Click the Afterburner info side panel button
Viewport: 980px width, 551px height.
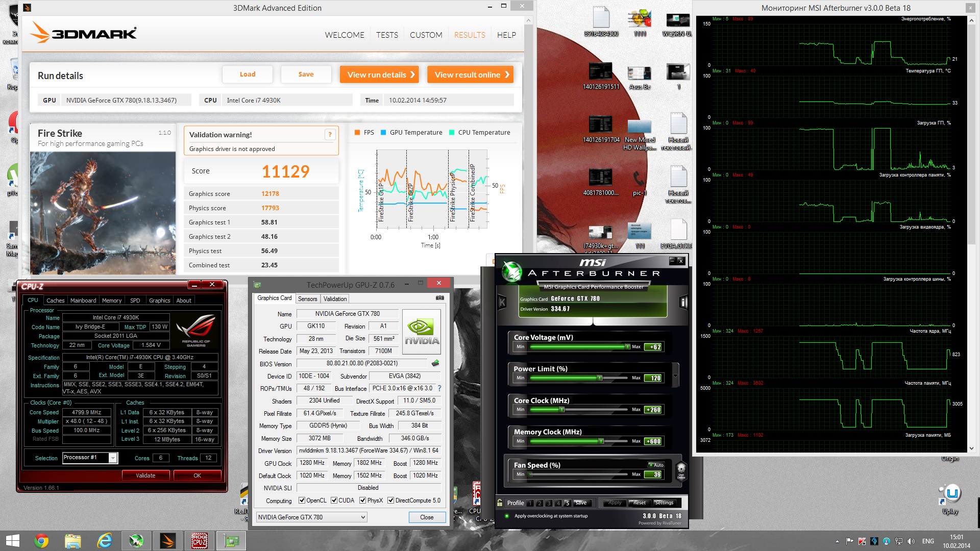click(683, 303)
